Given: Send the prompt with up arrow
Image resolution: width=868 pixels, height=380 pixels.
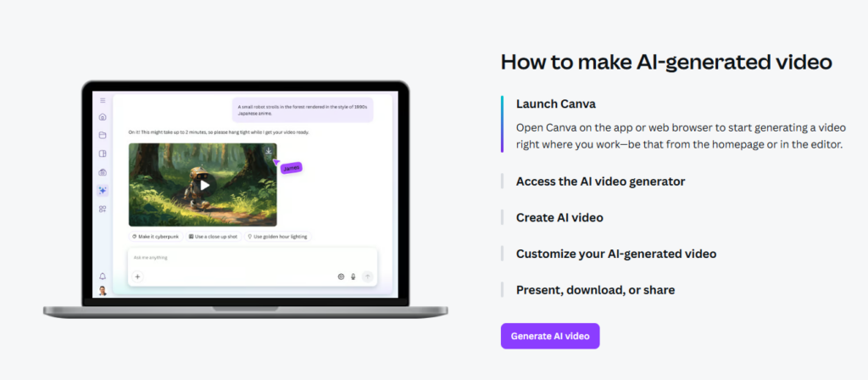Looking at the screenshot, I should tap(368, 277).
